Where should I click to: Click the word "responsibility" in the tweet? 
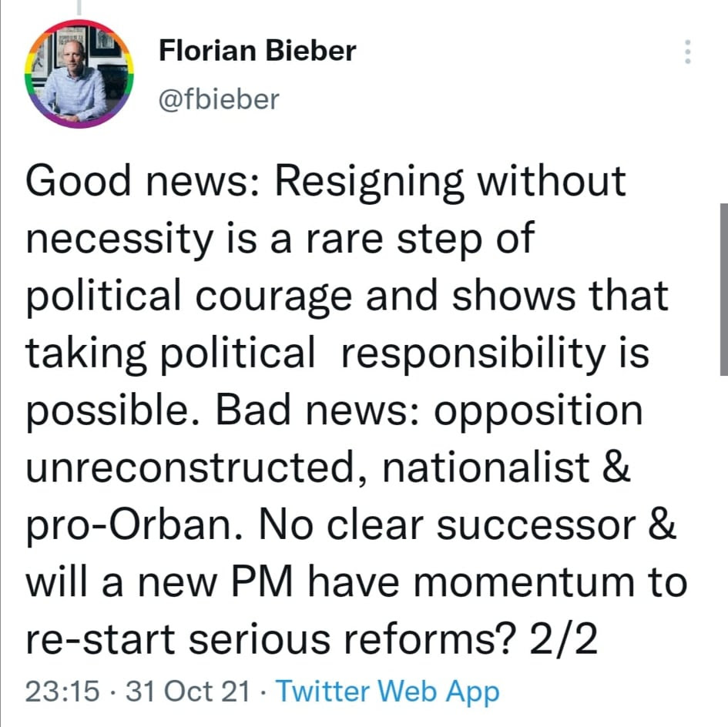point(474,354)
